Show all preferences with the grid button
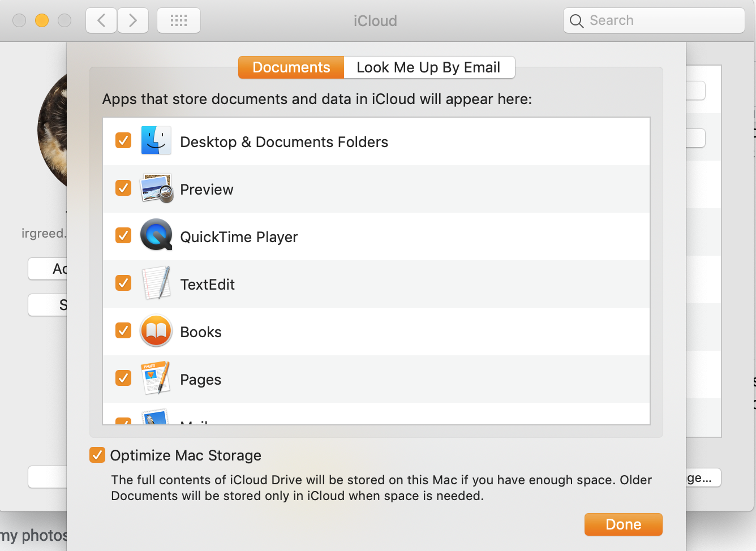The height and width of the screenshot is (551, 756). tap(179, 20)
